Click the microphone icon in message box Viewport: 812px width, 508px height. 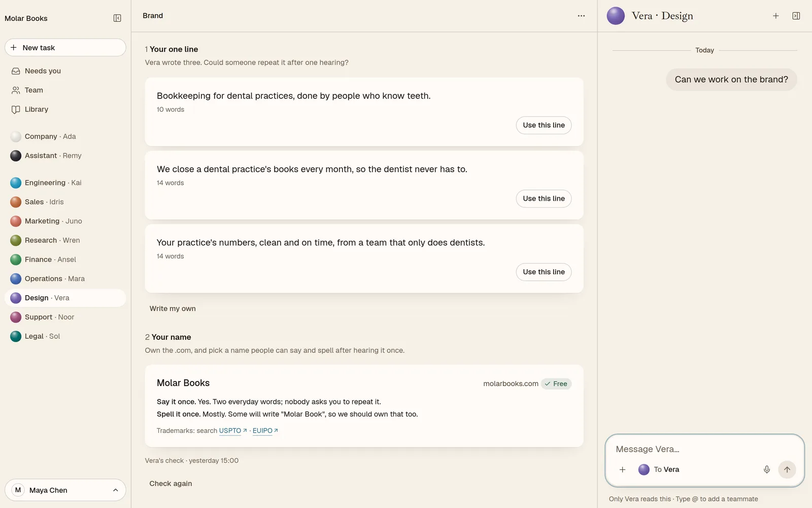pyautogui.click(x=766, y=469)
